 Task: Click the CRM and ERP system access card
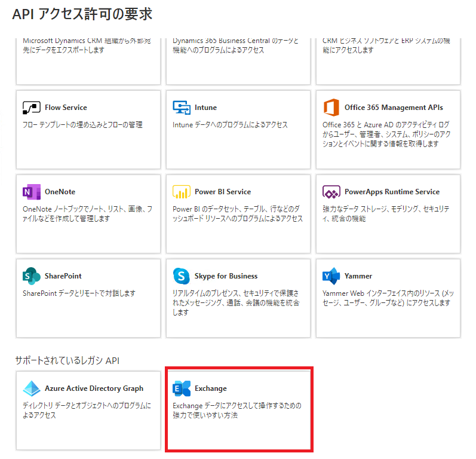coord(388,61)
